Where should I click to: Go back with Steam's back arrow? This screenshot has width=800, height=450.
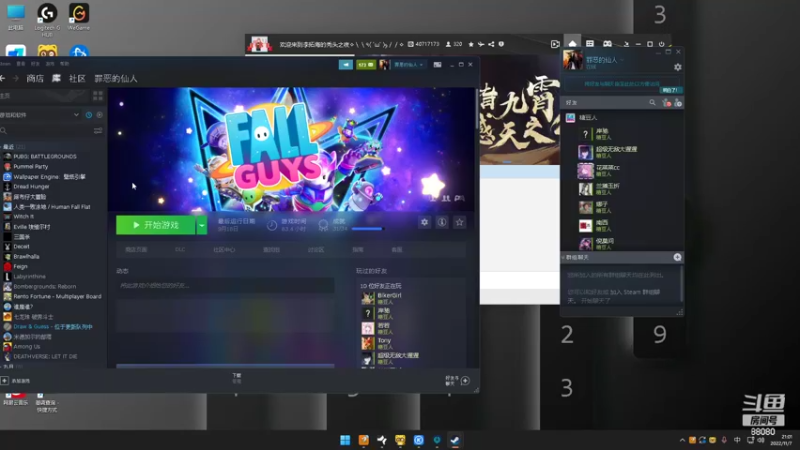(x=3, y=78)
